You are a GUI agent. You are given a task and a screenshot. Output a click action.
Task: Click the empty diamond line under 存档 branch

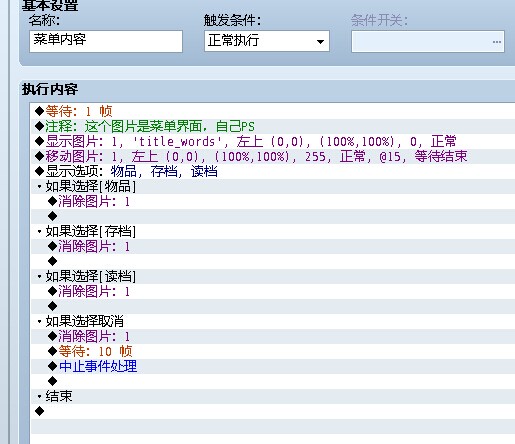pos(273,261)
